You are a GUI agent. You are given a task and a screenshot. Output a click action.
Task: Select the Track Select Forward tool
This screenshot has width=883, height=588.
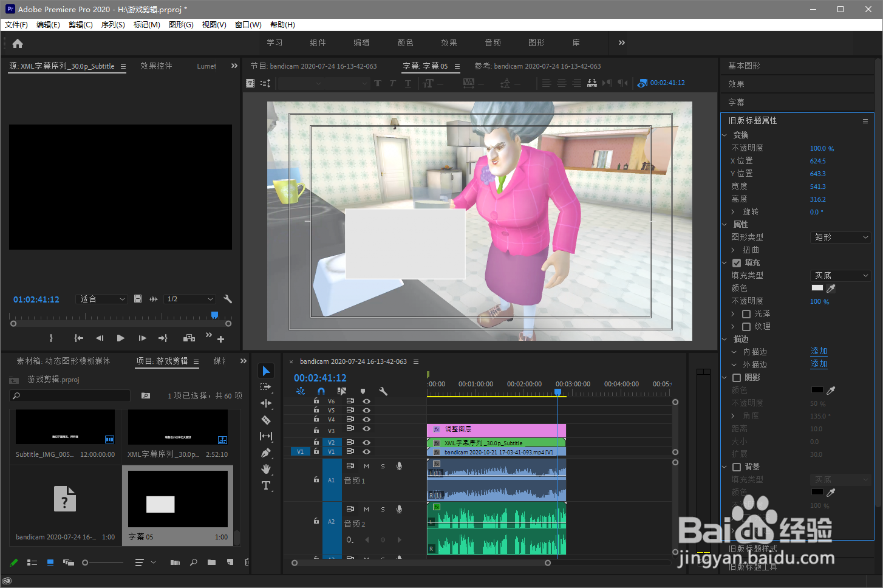(266, 387)
